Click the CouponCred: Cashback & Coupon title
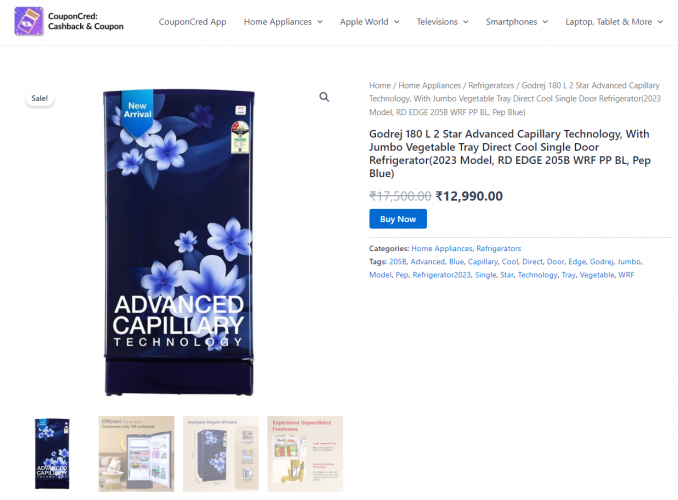678x500 pixels. click(x=86, y=21)
